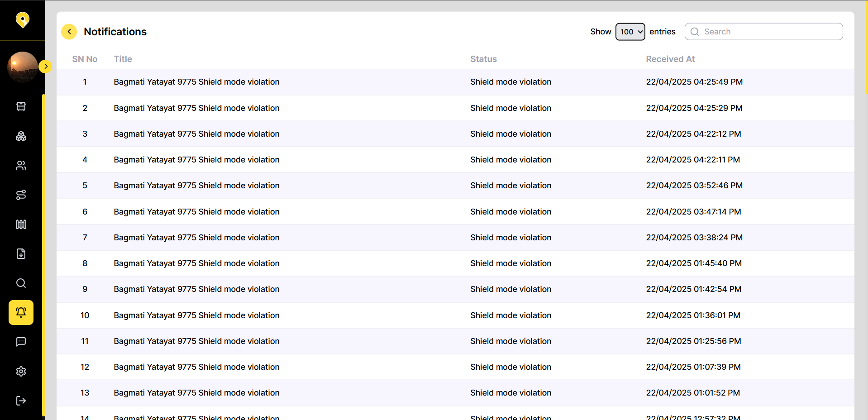Click the logout sidebar icon

coord(21,401)
